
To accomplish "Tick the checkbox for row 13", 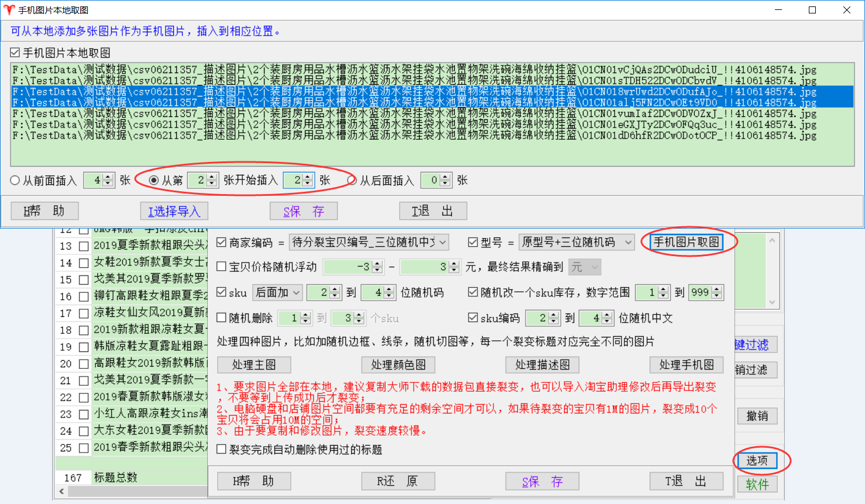I will (x=84, y=246).
